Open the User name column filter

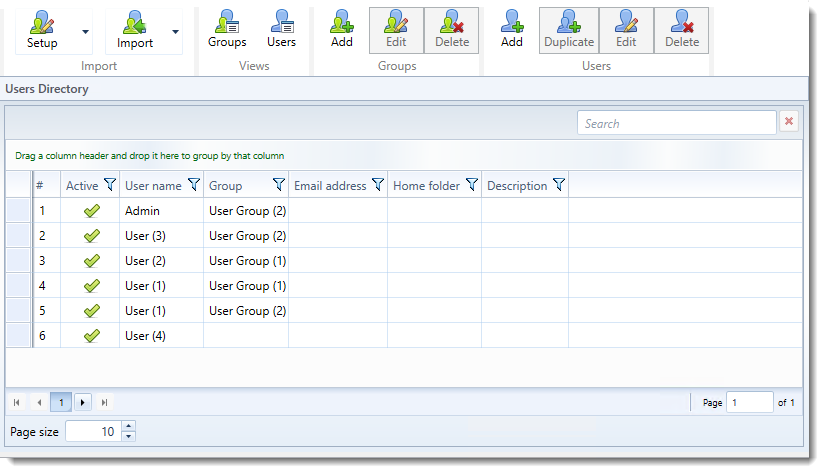(194, 185)
